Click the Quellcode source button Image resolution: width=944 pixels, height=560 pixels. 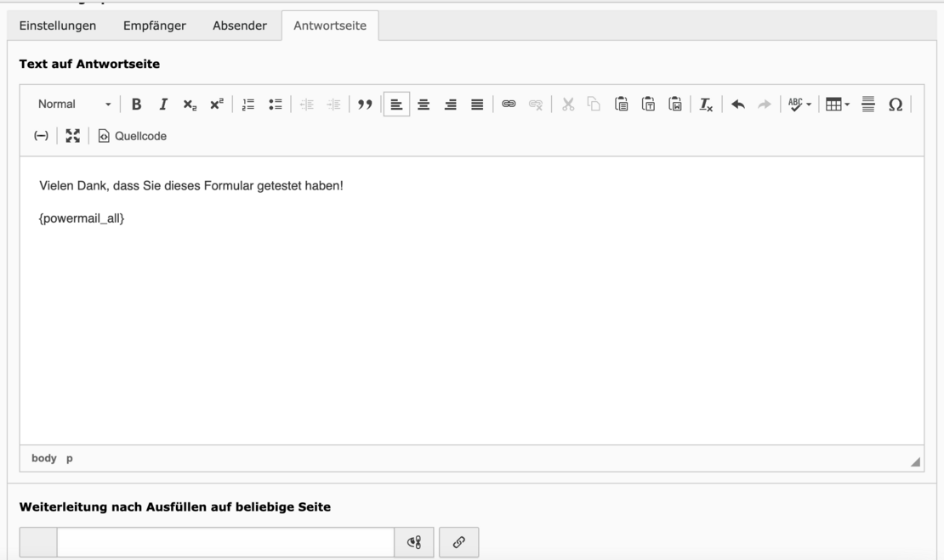(x=133, y=136)
